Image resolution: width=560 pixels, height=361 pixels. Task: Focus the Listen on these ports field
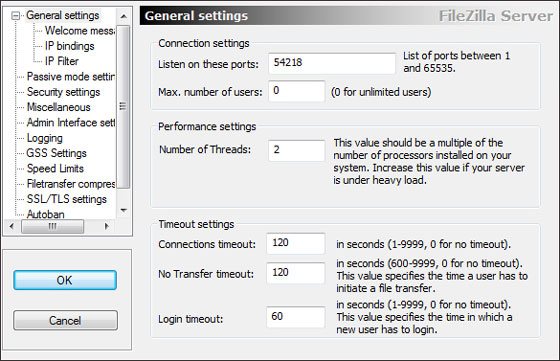332,63
